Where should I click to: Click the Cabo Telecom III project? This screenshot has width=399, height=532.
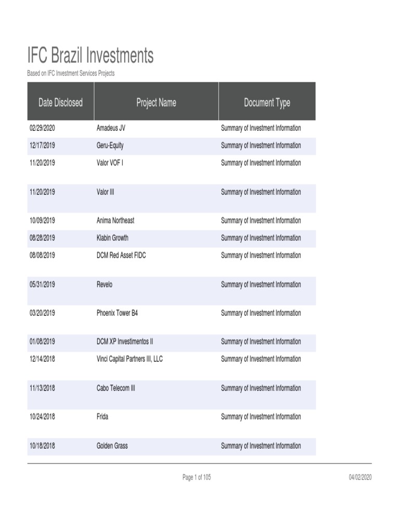115,388
